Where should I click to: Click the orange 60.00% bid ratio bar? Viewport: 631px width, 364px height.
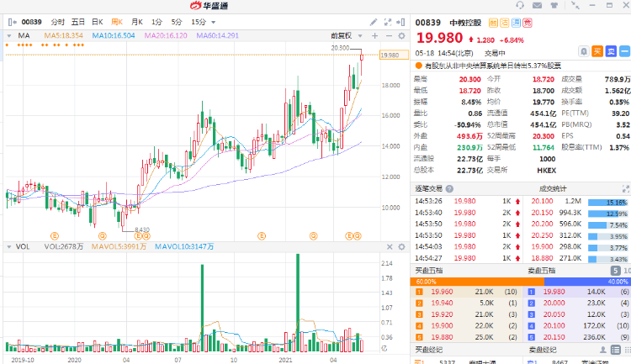coord(477,282)
